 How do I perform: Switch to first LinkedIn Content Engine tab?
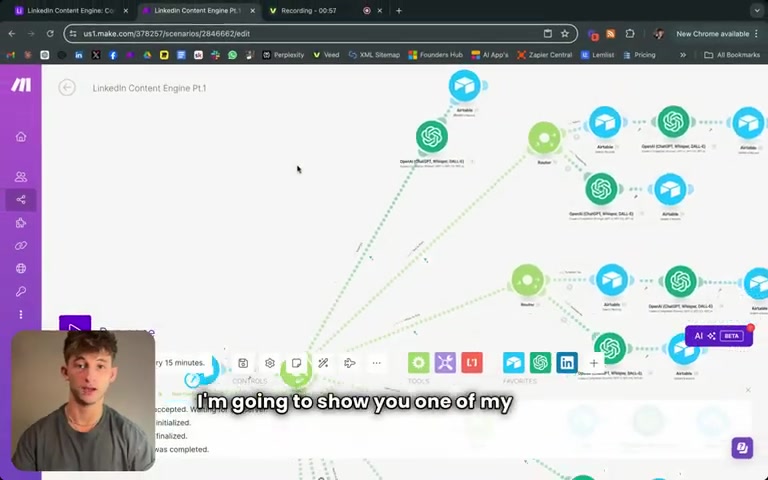point(70,10)
